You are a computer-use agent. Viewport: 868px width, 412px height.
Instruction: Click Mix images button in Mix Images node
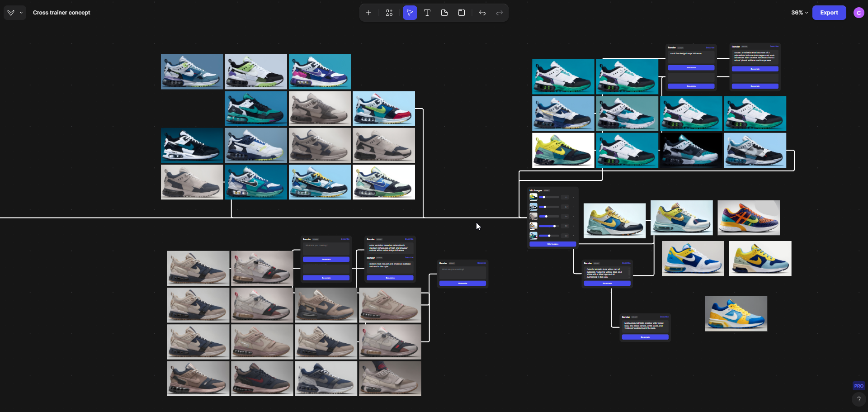[x=553, y=244]
